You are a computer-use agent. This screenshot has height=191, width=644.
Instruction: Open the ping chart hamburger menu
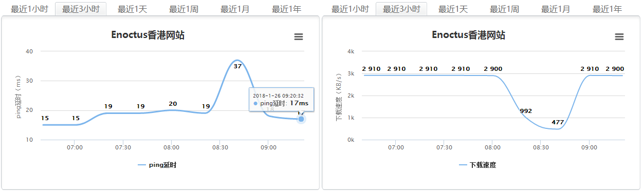click(298, 36)
